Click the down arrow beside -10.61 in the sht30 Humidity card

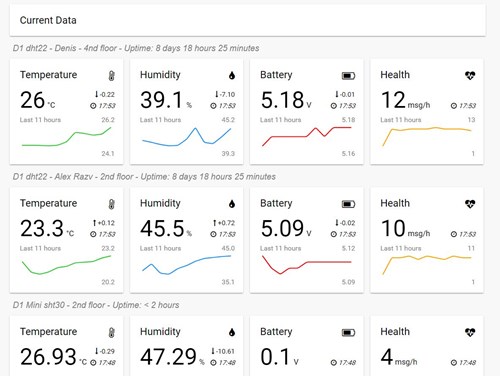(x=213, y=351)
